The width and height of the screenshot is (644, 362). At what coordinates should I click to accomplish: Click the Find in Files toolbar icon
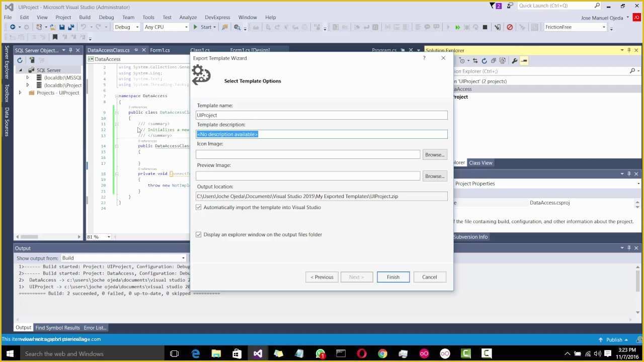(225, 27)
